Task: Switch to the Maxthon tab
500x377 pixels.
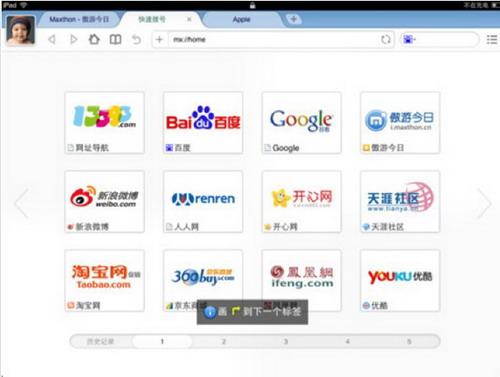Action: [79, 19]
